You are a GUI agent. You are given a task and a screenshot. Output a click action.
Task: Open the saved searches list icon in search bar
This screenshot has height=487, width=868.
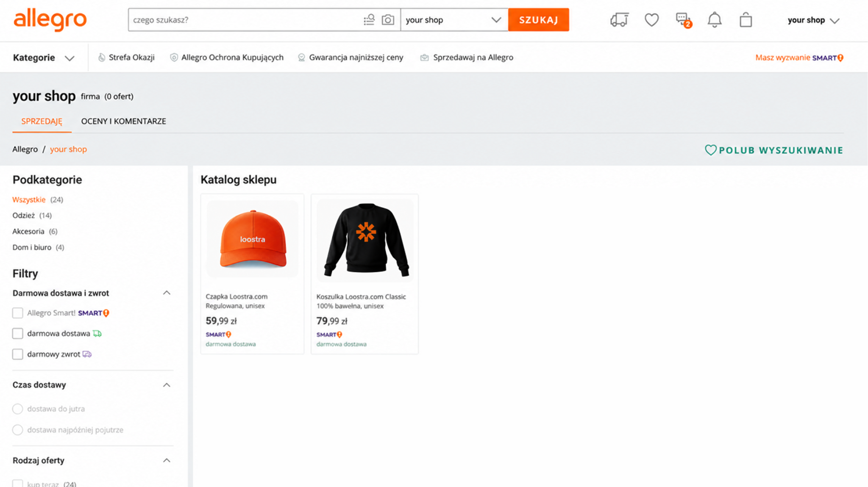(369, 20)
